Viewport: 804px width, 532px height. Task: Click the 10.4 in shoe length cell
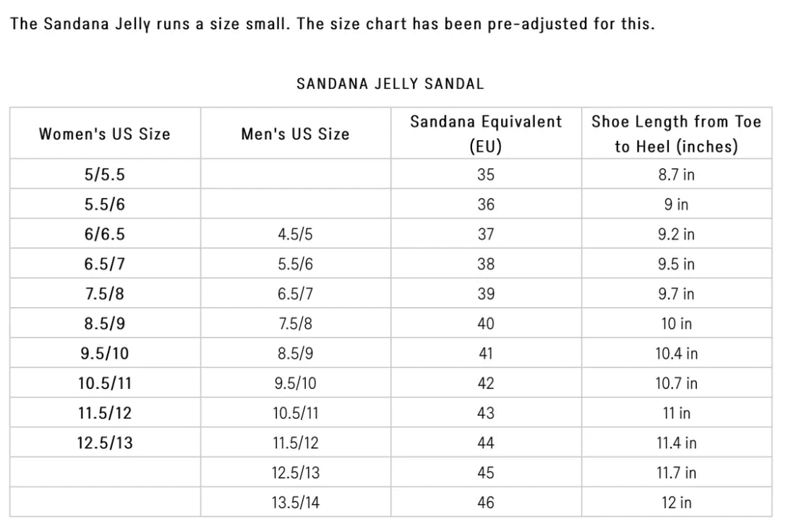pyautogui.click(x=676, y=353)
